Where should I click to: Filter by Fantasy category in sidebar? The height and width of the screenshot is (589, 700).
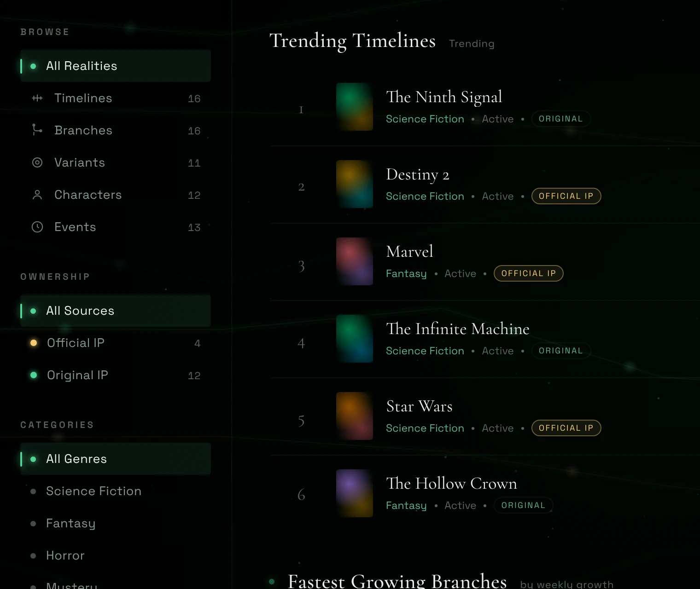click(116, 523)
